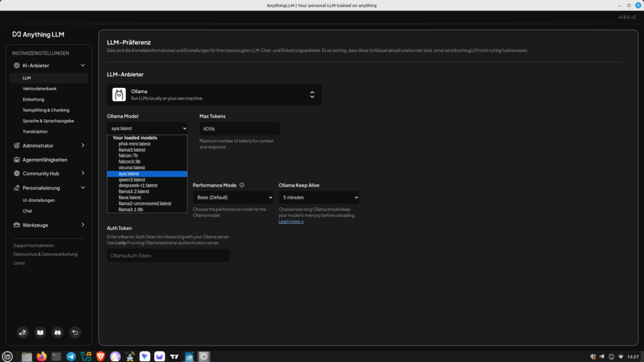Open the Ollama Keep Alive dropdown
This screenshot has height=362, width=644.
click(x=319, y=197)
